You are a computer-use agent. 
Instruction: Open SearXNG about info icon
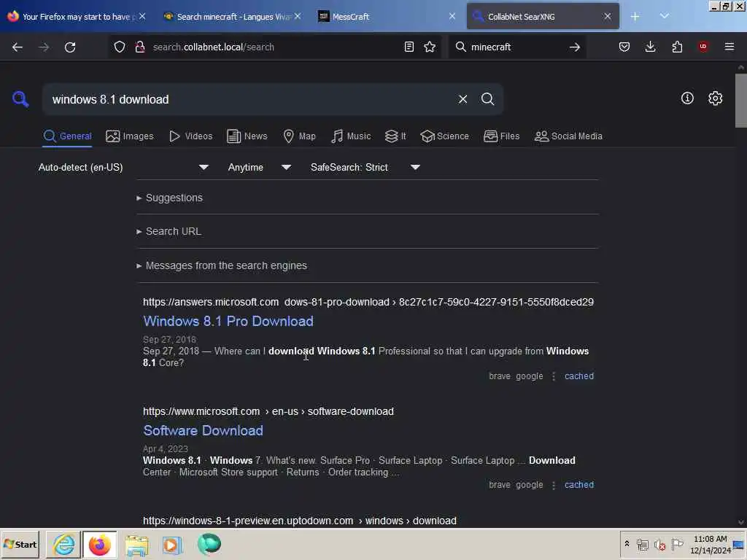[687, 98]
